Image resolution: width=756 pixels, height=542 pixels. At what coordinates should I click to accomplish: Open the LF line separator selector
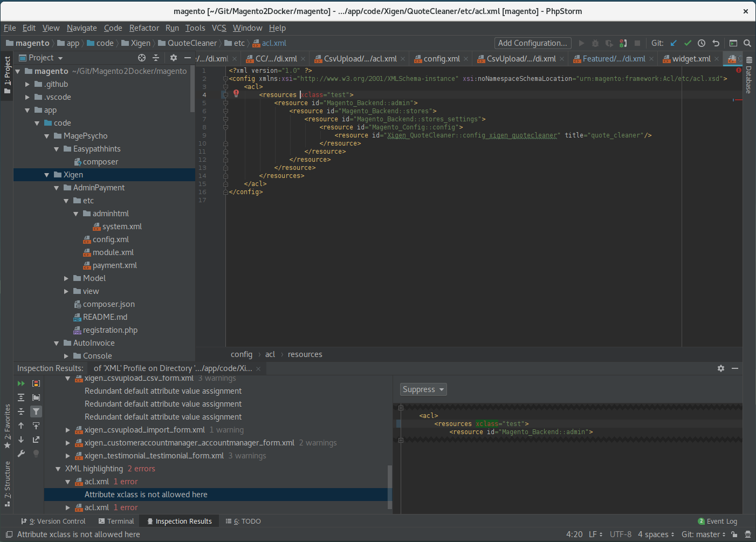point(595,534)
